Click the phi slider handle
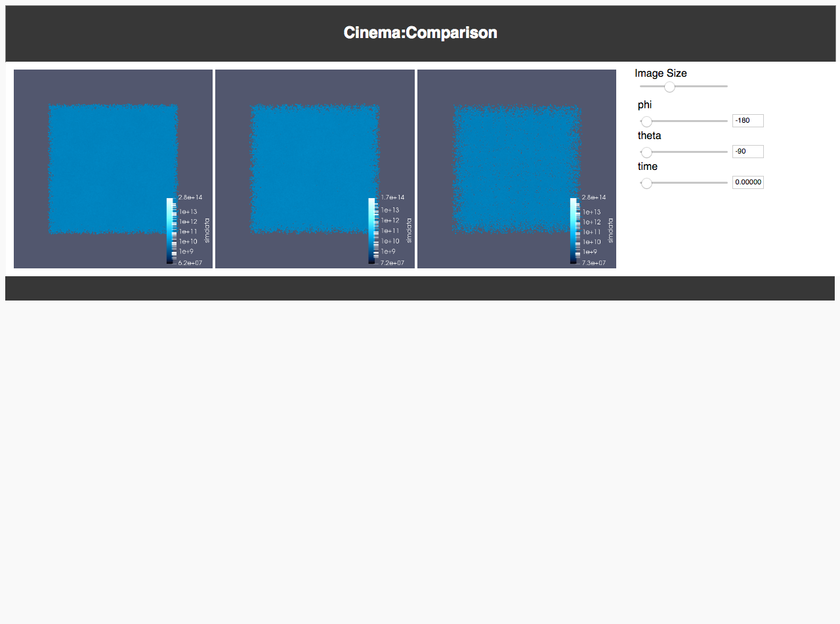The image size is (840, 624). [646, 121]
